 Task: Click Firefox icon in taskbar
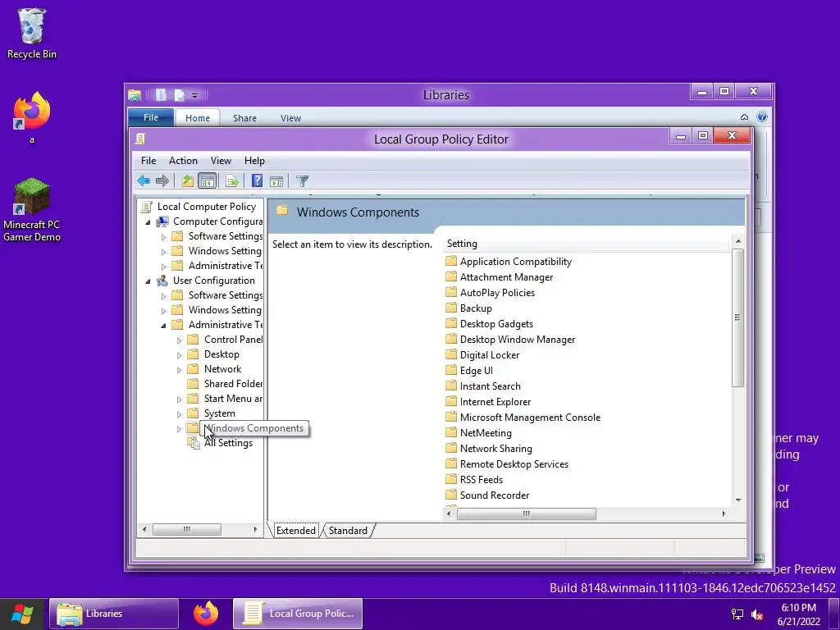(206, 614)
